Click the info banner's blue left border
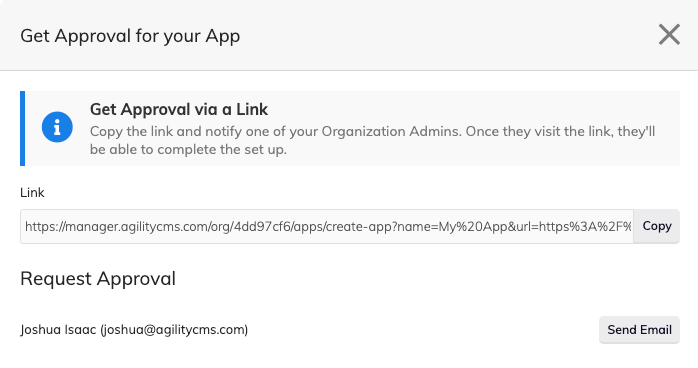This screenshot has height=368, width=698. [22, 129]
